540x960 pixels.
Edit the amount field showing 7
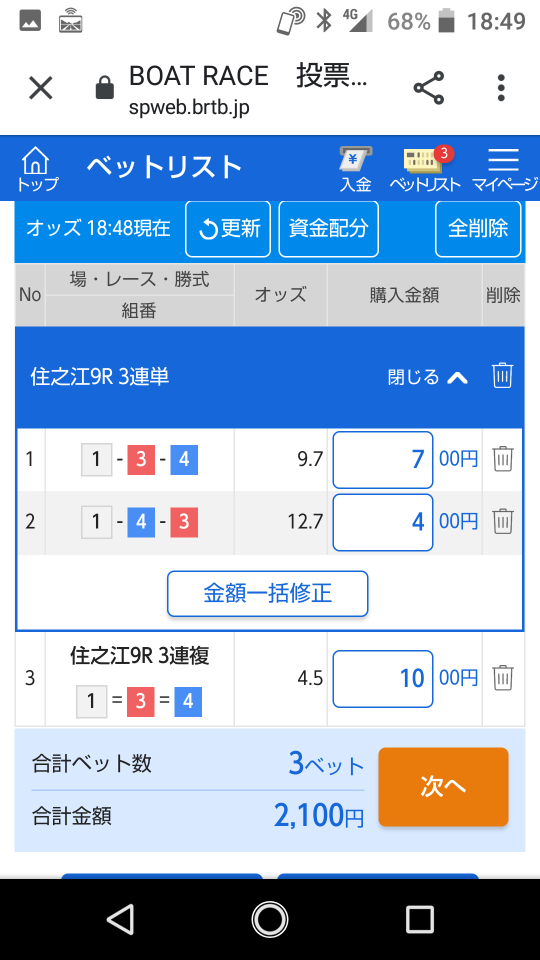coord(383,460)
